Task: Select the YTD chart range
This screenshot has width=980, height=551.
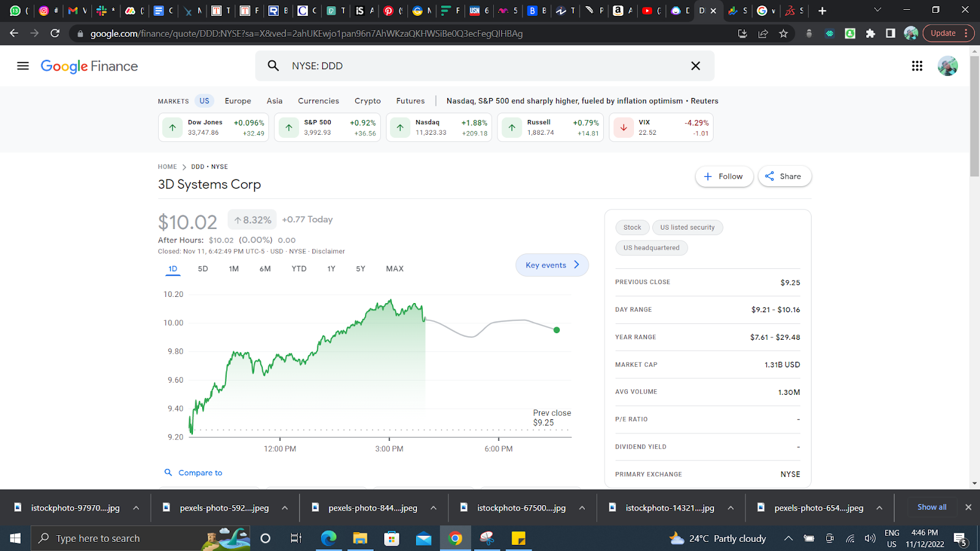Action: pyautogui.click(x=299, y=269)
